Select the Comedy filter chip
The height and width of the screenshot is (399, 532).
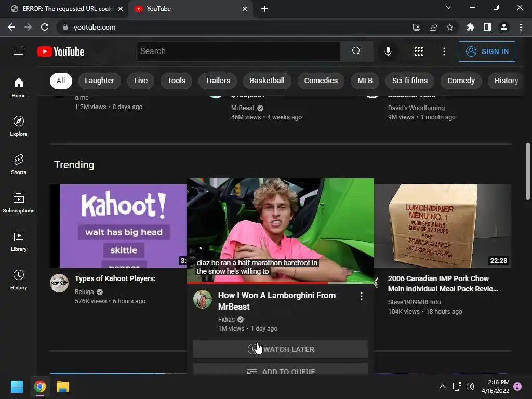point(461,81)
